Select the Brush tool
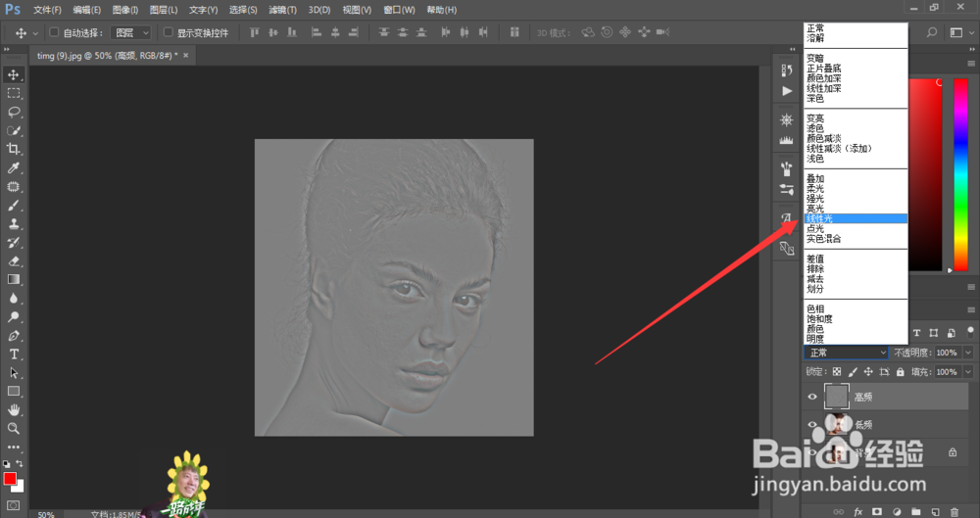Screen dimensions: 980x518 [13, 206]
